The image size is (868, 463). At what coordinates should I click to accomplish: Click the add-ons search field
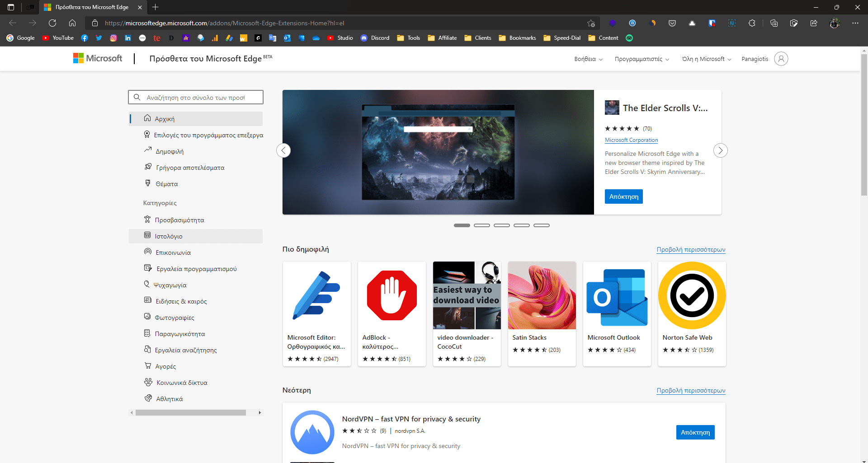click(196, 97)
